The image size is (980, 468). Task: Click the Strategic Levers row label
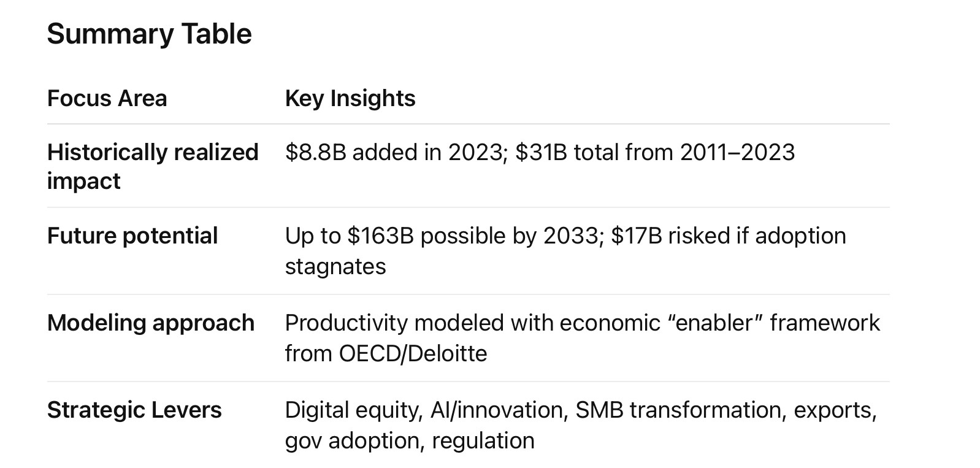click(x=134, y=410)
